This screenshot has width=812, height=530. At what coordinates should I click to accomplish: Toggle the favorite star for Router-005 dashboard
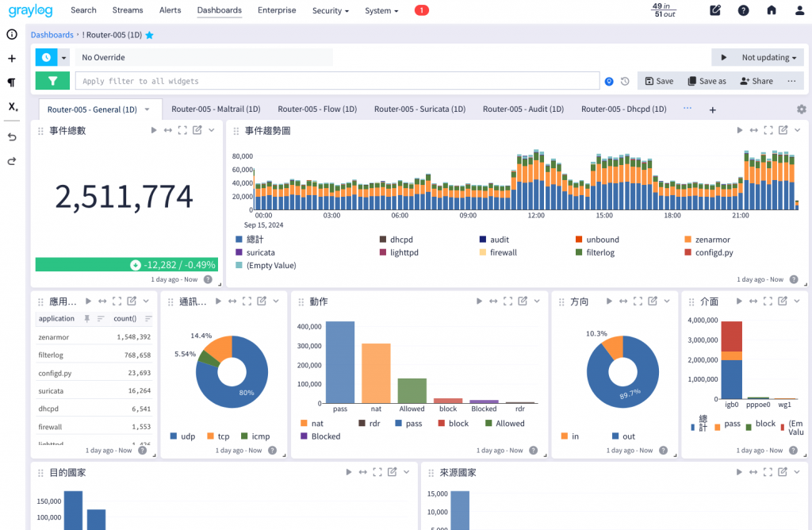pos(150,35)
